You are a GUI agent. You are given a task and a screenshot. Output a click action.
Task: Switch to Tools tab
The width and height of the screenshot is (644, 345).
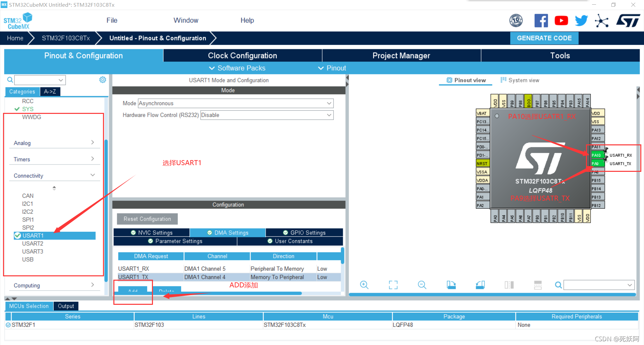pos(560,56)
